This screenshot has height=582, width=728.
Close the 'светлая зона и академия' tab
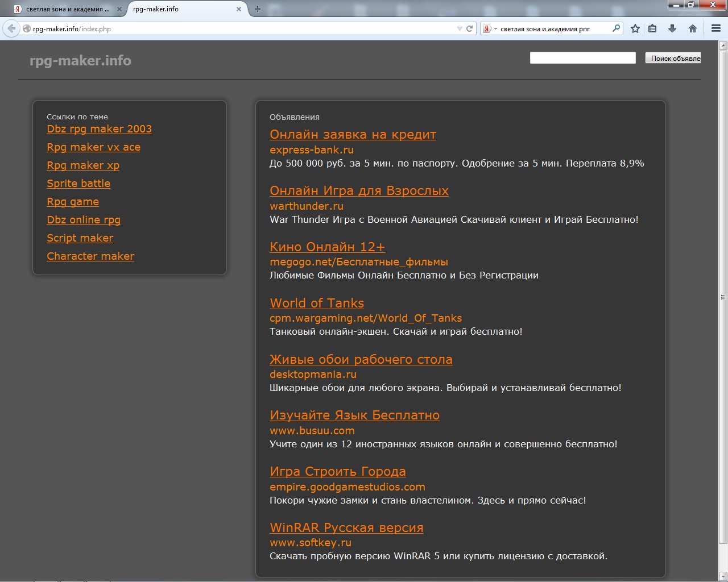(119, 9)
